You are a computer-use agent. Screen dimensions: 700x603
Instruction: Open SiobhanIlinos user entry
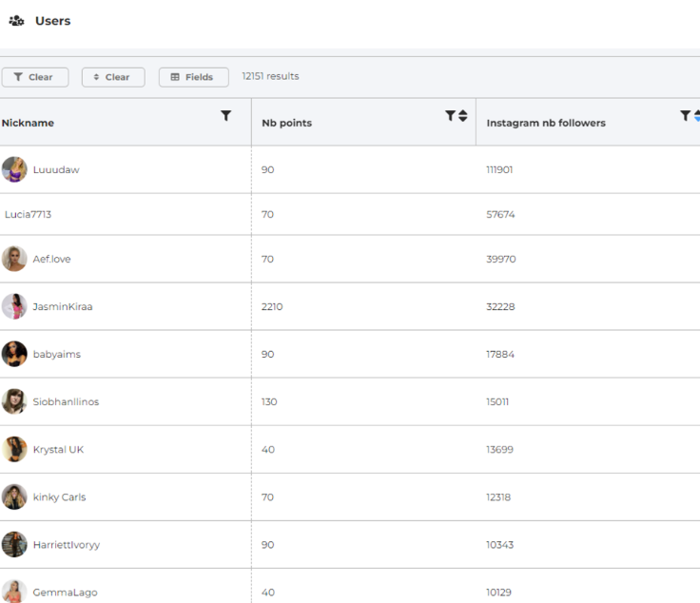click(66, 401)
